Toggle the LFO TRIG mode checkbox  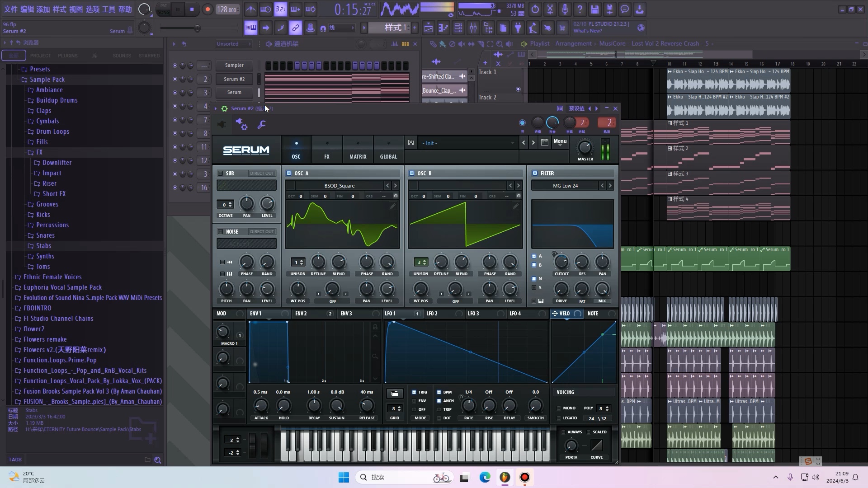[x=414, y=392]
